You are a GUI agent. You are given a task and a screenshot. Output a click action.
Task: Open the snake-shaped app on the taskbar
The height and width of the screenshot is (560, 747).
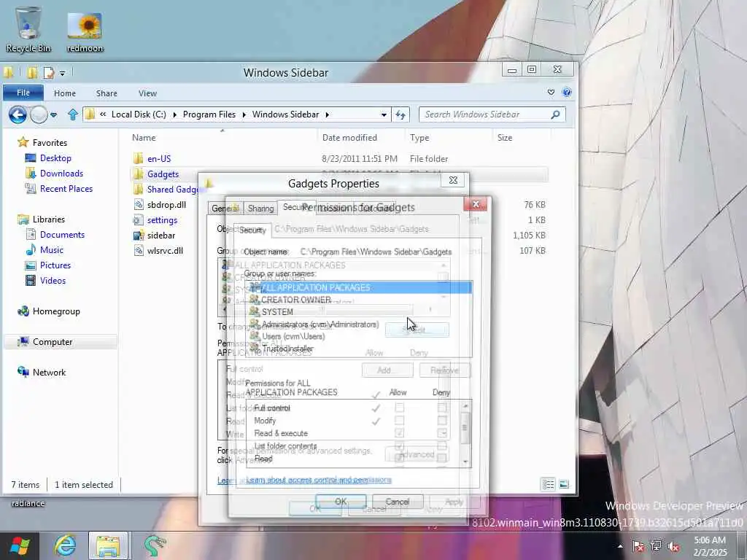[x=155, y=545]
